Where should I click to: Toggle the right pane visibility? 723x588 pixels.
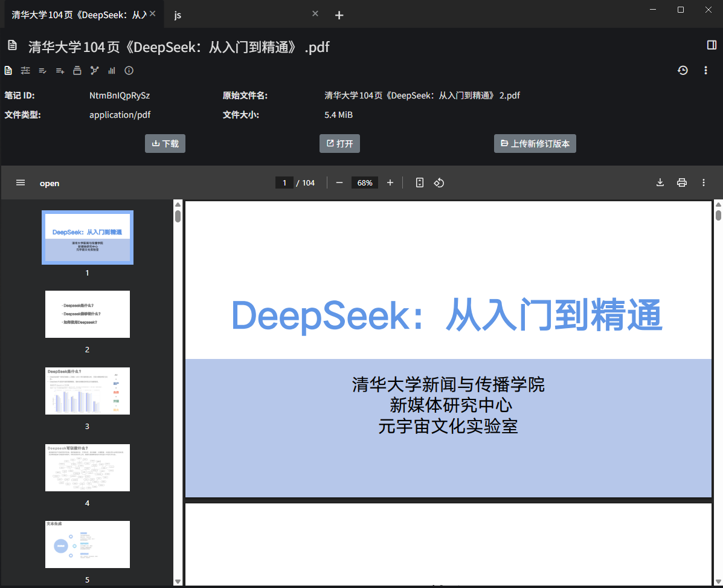point(711,45)
